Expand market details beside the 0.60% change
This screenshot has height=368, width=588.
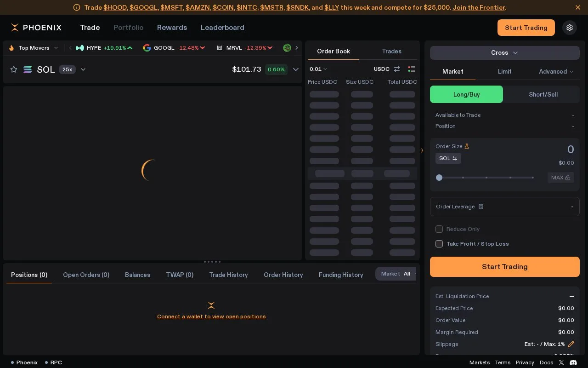click(296, 69)
